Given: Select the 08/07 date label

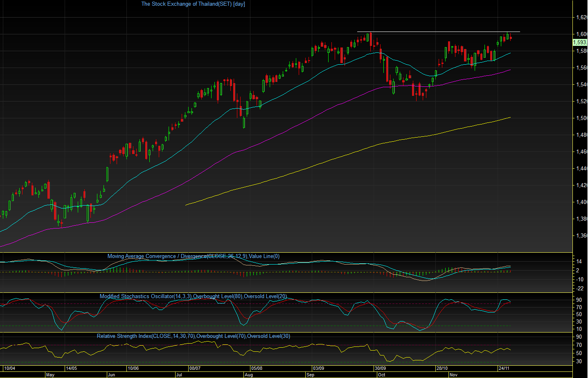Looking at the screenshot, I should 195,368.
